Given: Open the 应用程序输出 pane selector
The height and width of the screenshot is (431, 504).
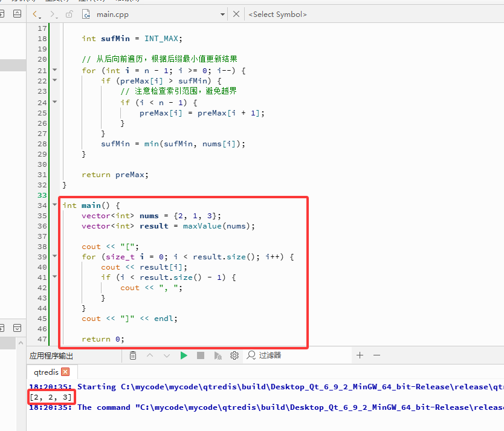Looking at the screenshot, I should point(51,356).
